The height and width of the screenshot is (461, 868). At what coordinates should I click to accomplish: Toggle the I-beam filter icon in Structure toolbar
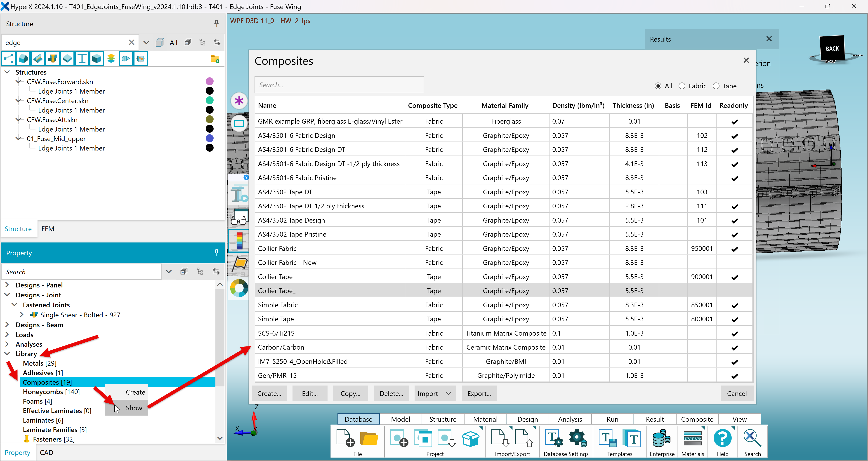pos(82,58)
